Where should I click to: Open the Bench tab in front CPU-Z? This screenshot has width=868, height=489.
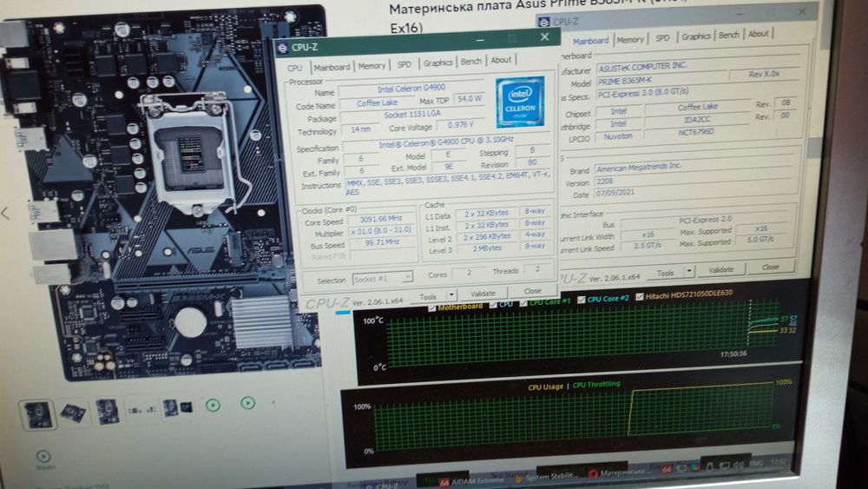tap(471, 62)
